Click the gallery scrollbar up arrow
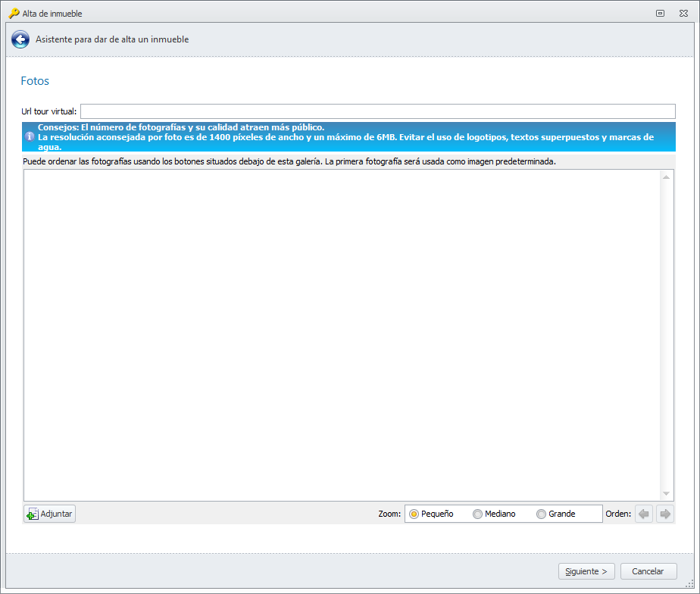 click(x=666, y=177)
